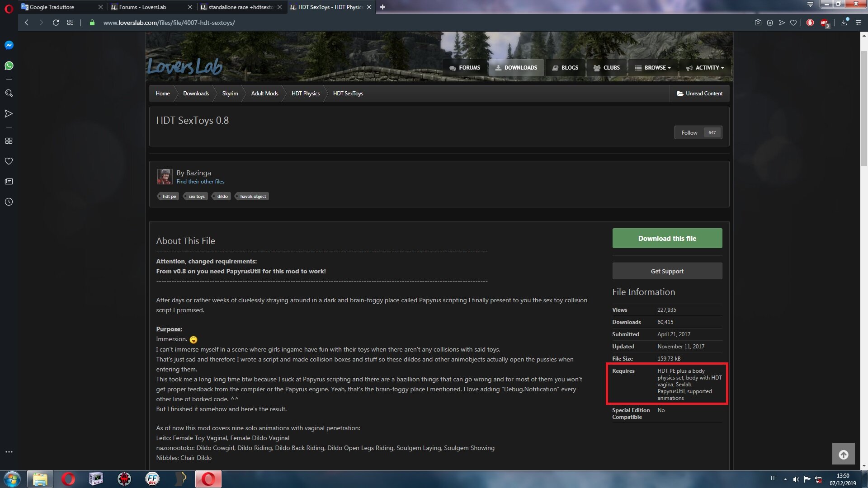Open Bazinga's avatar thumbnail

[165, 177]
